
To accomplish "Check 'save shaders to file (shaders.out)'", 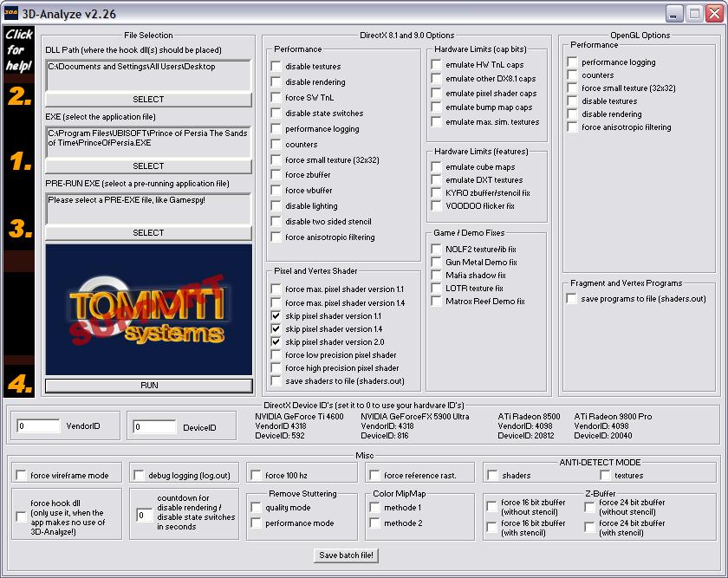I will pos(276,380).
